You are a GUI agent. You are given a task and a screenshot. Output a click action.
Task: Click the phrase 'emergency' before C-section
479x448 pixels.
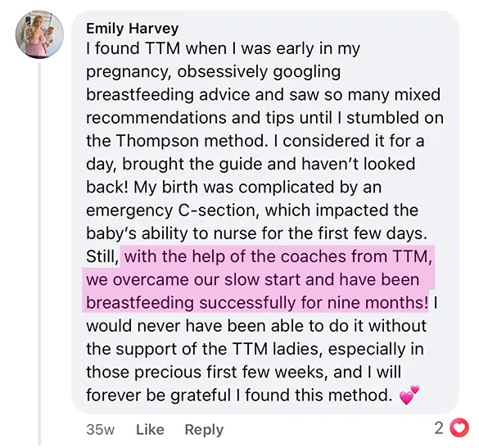tap(129, 211)
